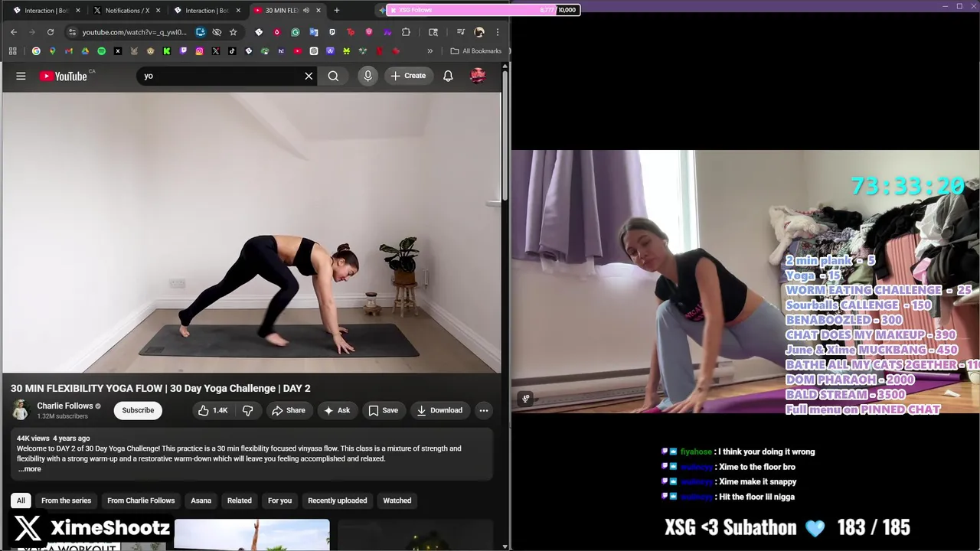The height and width of the screenshot is (551, 980).
Task: Share the yoga flow video
Action: coord(288,410)
